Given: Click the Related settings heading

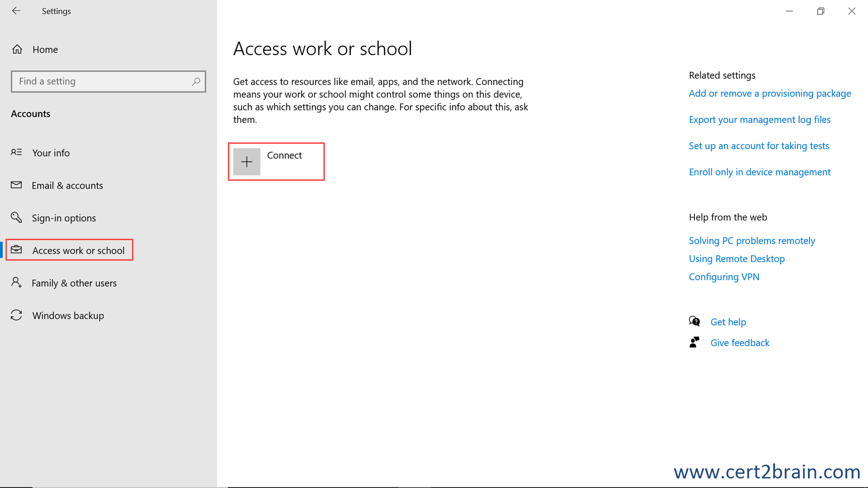Looking at the screenshot, I should click(x=722, y=75).
